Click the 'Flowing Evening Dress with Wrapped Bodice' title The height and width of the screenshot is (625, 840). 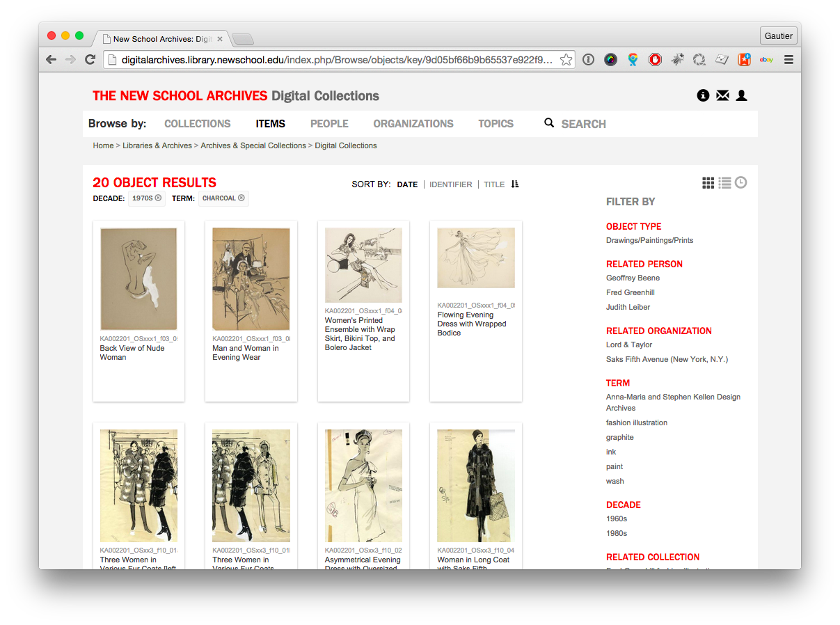pyautogui.click(x=472, y=324)
